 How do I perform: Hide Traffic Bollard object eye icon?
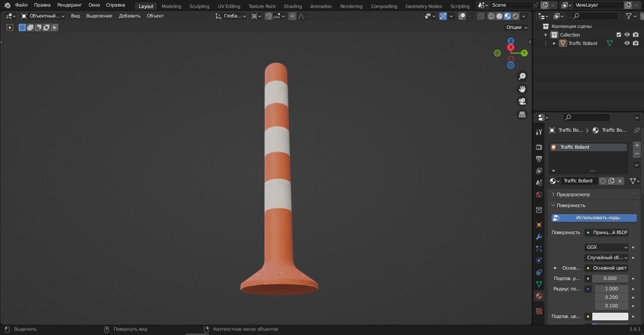point(627,43)
